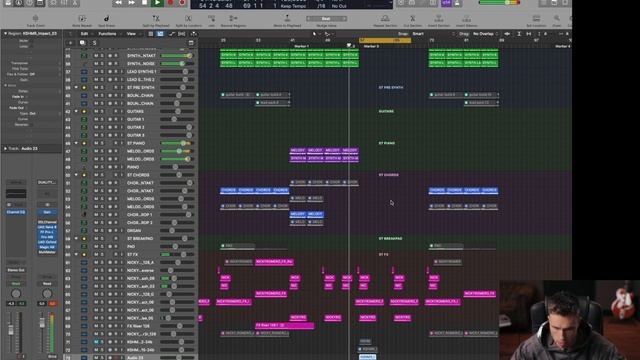The width and height of the screenshot is (640, 360).
Task: Open the Nudge Value Beat dropdown
Action: (x=326, y=19)
